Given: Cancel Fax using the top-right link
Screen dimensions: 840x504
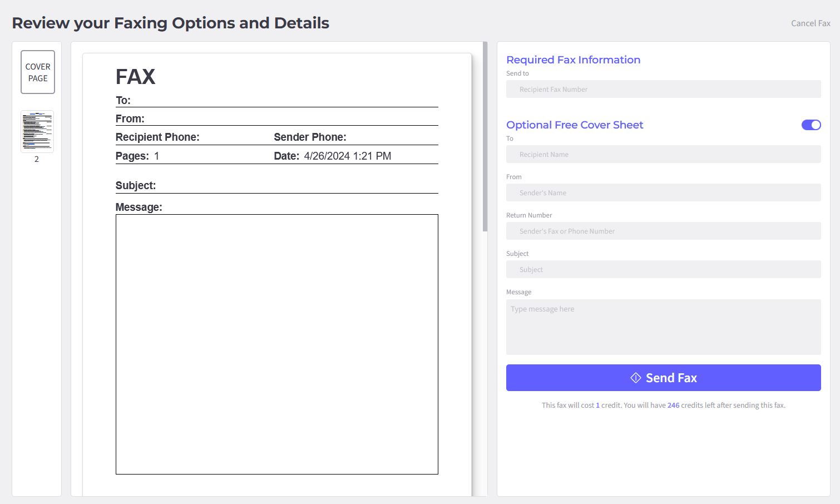Looking at the screenshot, I should click(810, 23).
